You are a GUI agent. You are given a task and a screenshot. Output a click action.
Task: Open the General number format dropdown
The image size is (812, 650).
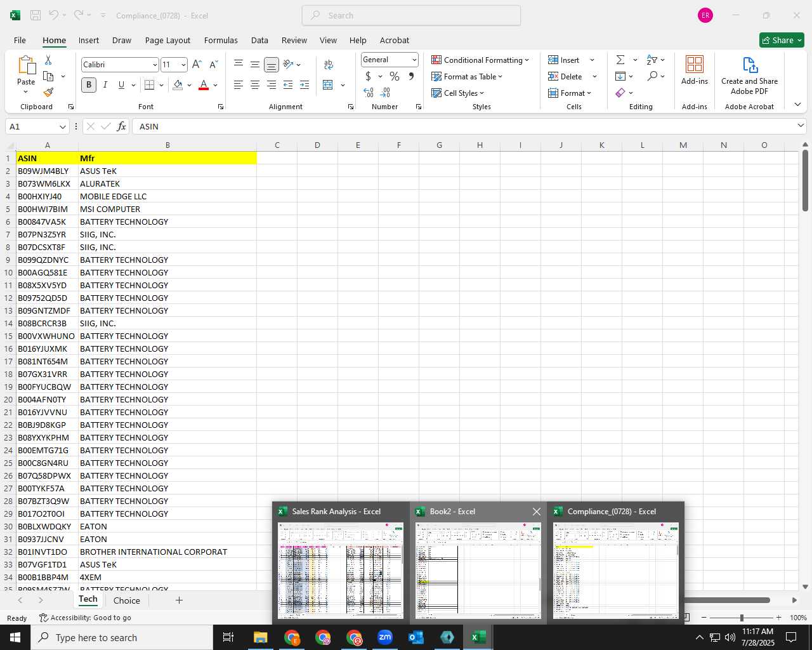pyautogui.click(x=414, y=60)
